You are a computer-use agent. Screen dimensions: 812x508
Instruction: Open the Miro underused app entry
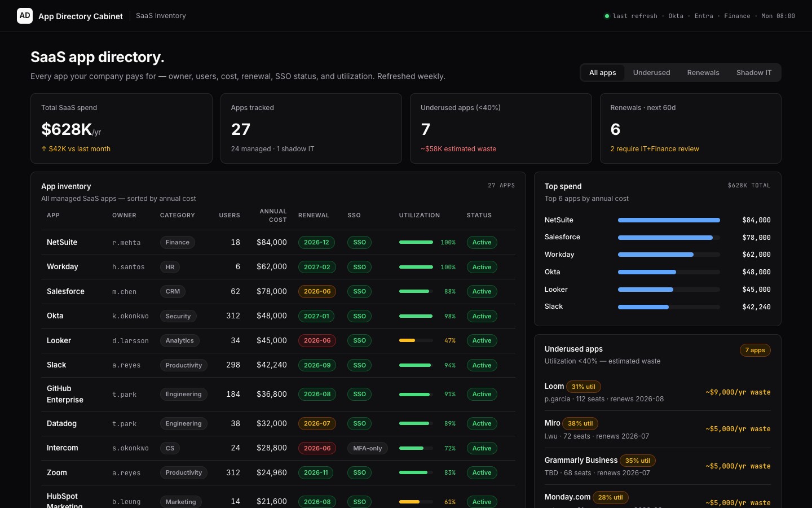[x=657, y=429]
